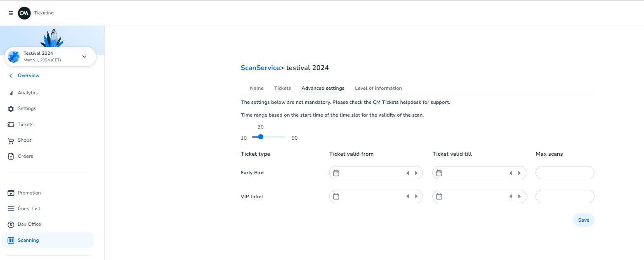
Task: Click the CM logo icon
Action: click(24, 13)
